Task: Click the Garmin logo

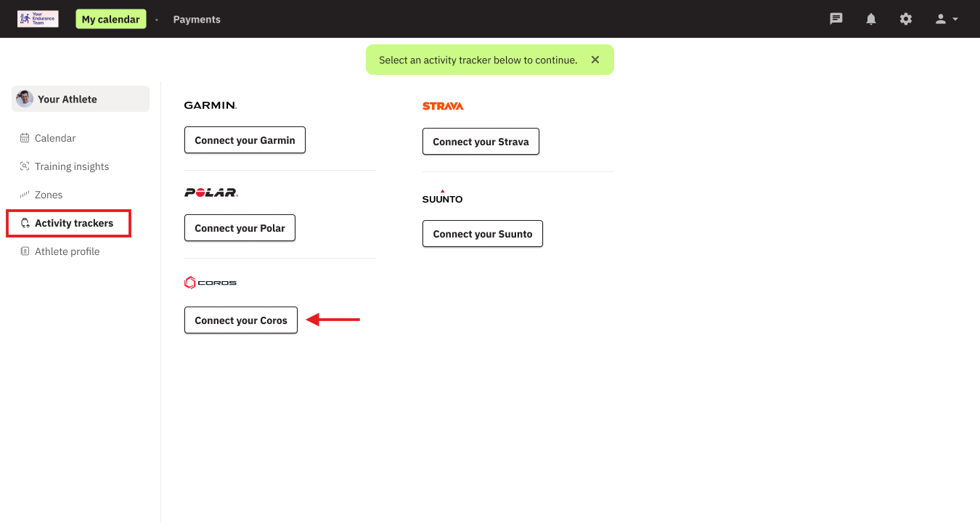Action: click(x=211, y=105)
